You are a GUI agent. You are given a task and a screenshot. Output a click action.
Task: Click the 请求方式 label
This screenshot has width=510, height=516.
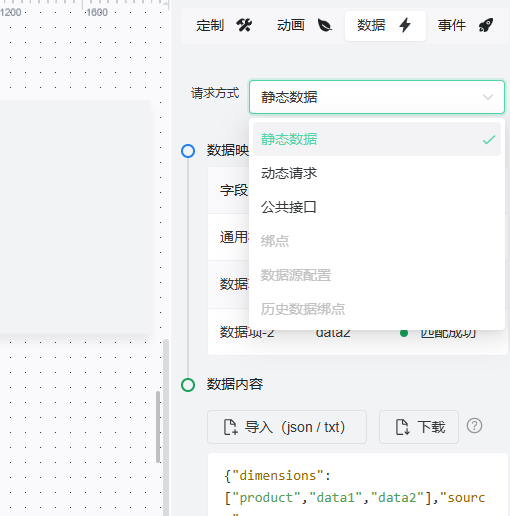coord(215,93)
